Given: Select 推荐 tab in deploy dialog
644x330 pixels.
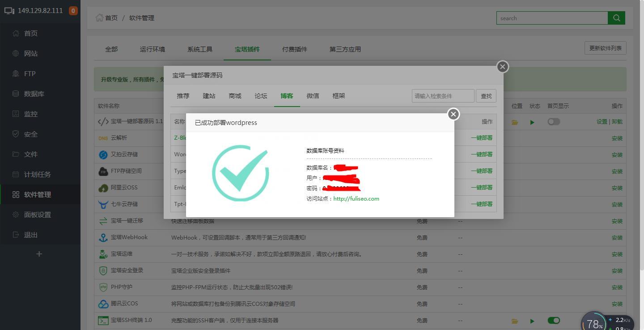Looking at the screenshot, I should [183, 96].
